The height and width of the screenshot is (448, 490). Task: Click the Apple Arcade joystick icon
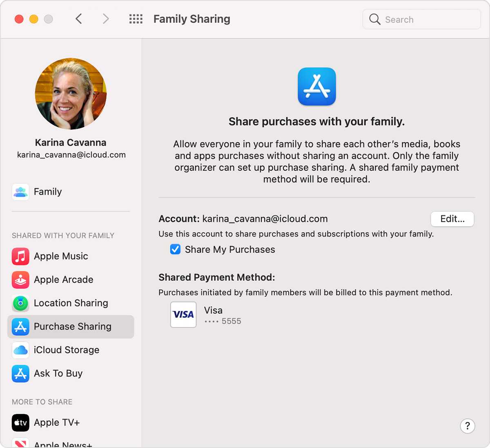[20, 280]
